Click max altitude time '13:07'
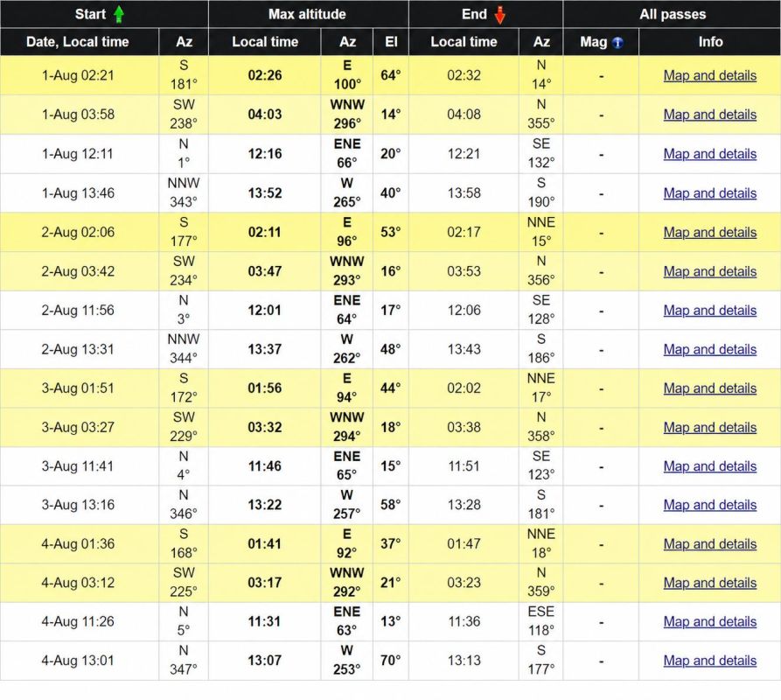781x700 pixels. (265, 660)
